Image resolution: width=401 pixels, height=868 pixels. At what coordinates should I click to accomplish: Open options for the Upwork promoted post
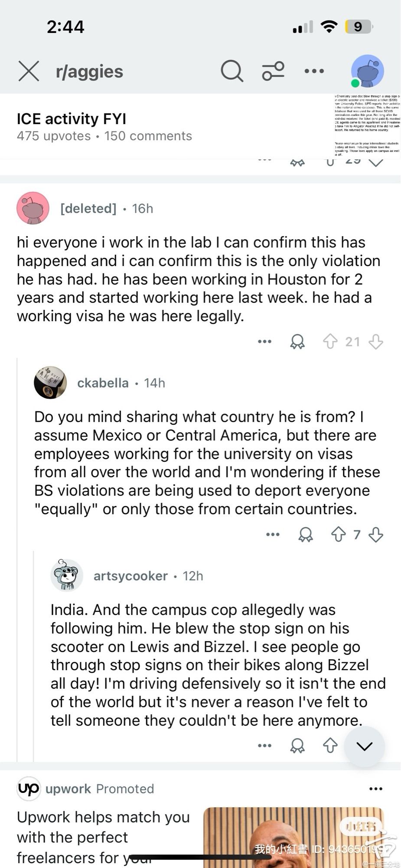[x=375, y=789]
